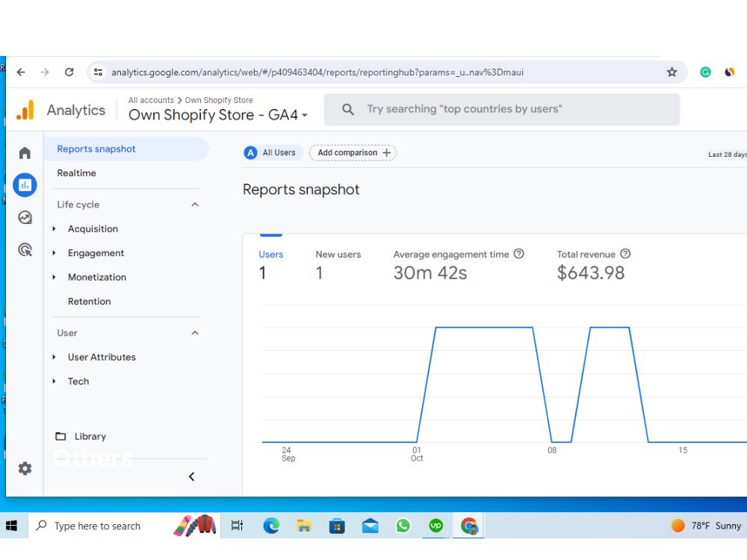The height and width of the screenshot is (560, 747).
Task: Collapse the reports navigation panel
Action: [191, 476]
